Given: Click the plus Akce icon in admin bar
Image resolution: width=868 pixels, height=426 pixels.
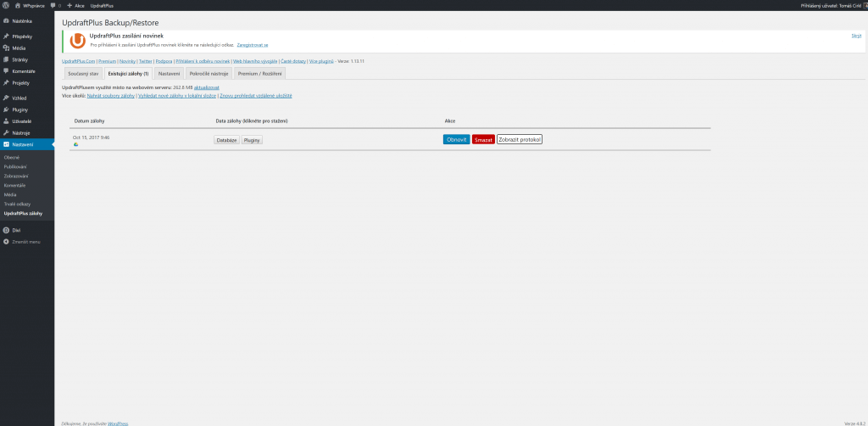Looking at the screenshot, I should pos(70,5).
